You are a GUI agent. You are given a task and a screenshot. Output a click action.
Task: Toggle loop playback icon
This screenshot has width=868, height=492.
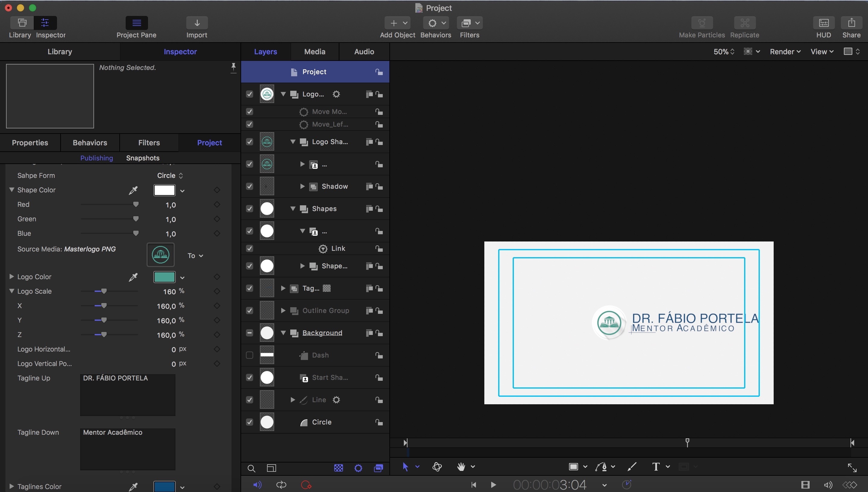(281, 485)
